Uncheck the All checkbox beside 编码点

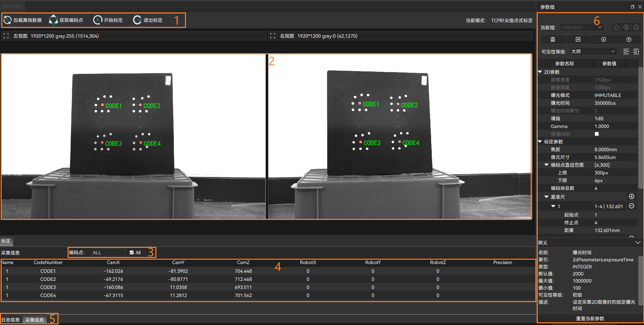click(131, 252)
